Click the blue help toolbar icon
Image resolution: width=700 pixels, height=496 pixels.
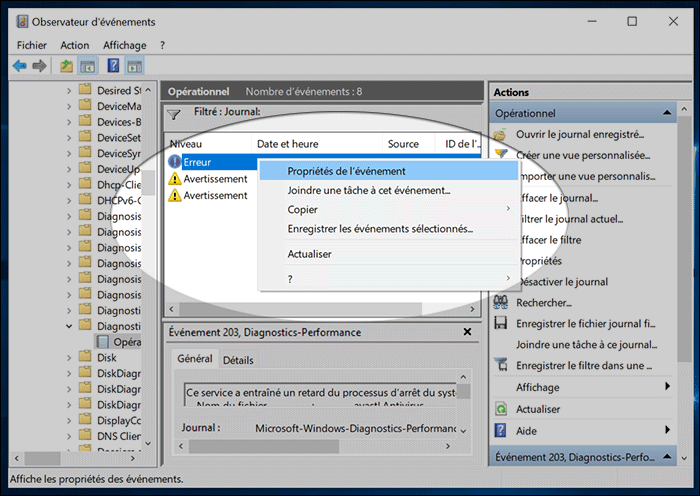[113, 66]
